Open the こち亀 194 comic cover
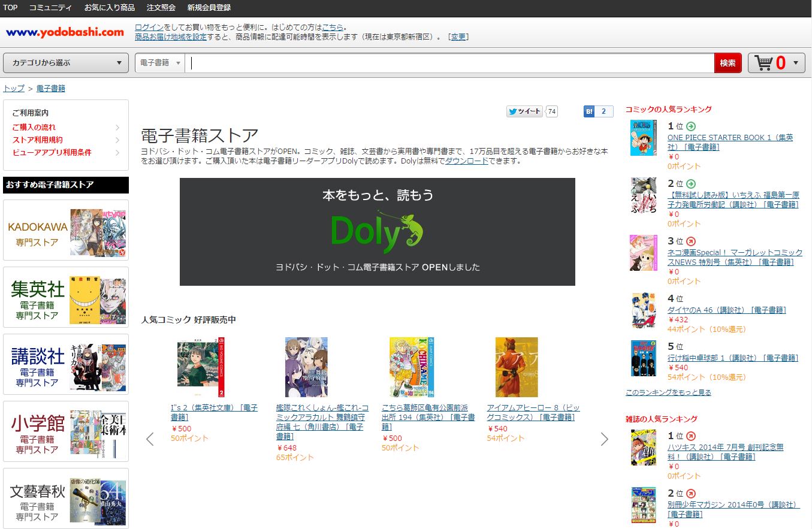812x529 pixels. point(412,367)
